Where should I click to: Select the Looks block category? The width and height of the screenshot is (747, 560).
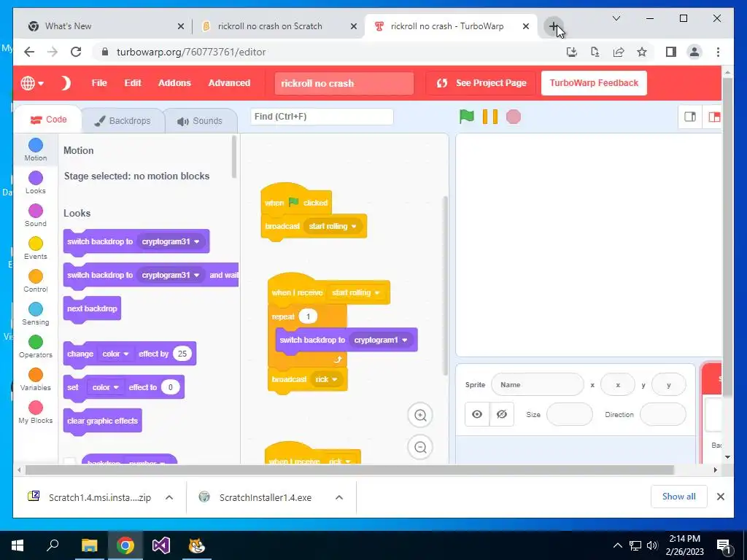pyautogui.click(x=36, y=182)
